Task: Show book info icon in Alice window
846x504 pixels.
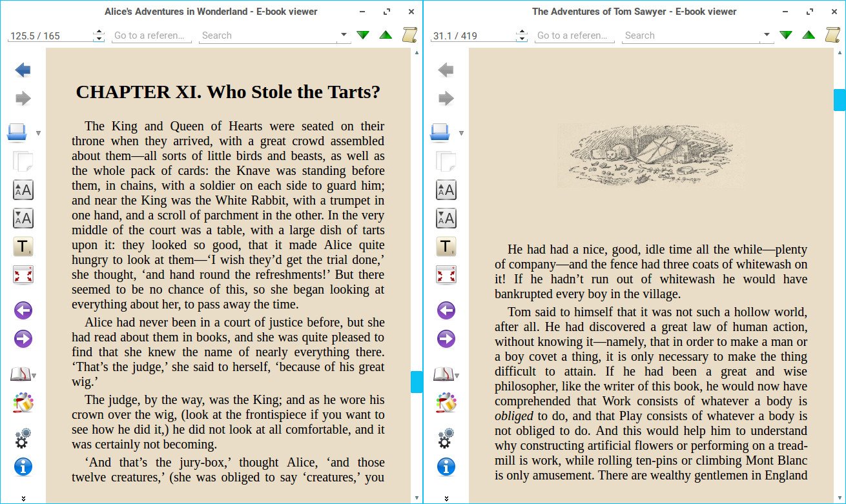Action: click(23, 467)
